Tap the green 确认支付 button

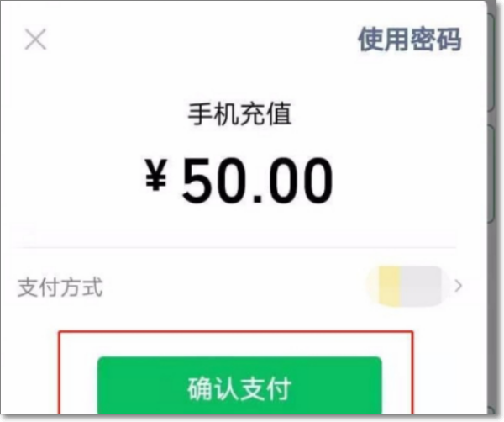click(239, 385)
